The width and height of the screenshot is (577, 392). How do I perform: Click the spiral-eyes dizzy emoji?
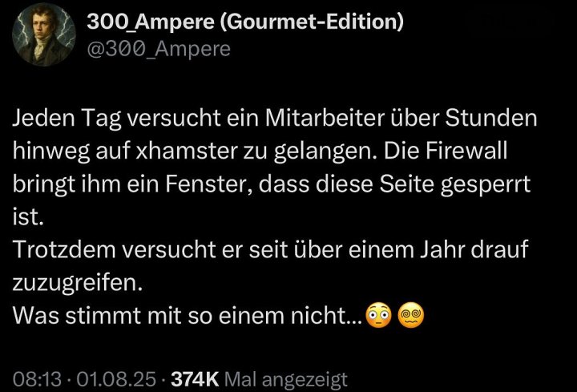coord(411,315)
